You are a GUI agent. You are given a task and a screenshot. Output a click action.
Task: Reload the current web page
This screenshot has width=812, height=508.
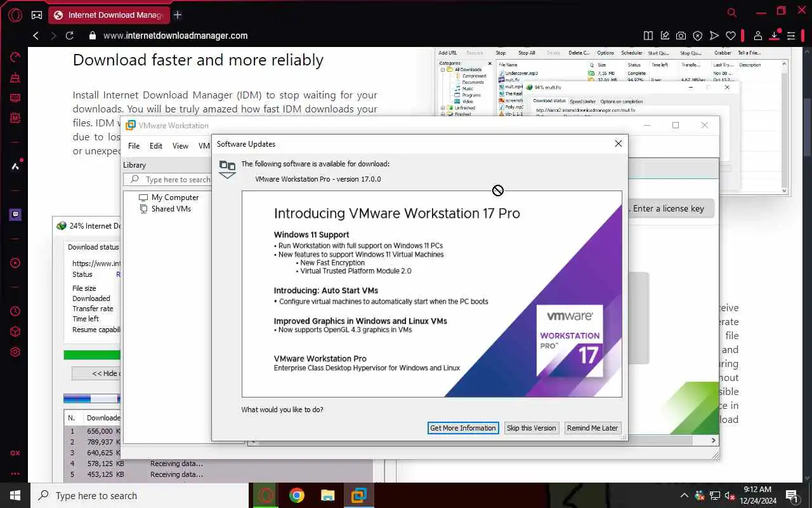click(x=70, y=36)
